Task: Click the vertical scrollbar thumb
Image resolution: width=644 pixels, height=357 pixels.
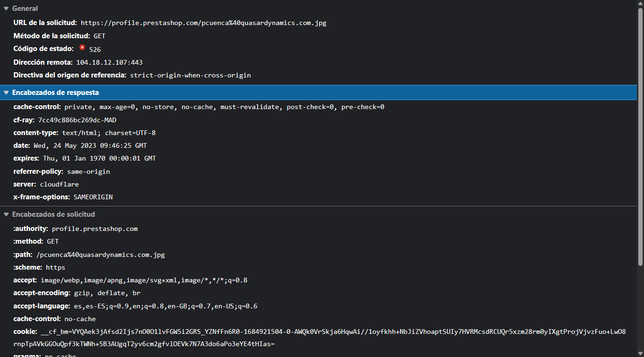Action: pyautogui.click(x=641, y=137)
